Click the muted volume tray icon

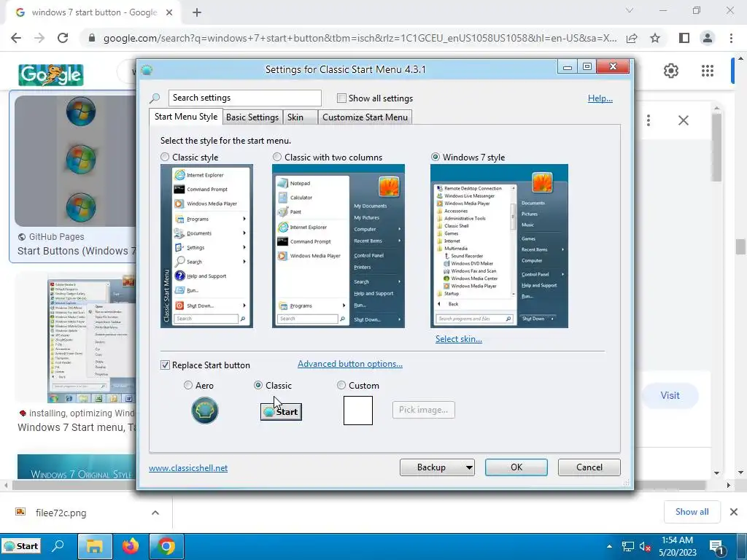click(x=646, y=547)
